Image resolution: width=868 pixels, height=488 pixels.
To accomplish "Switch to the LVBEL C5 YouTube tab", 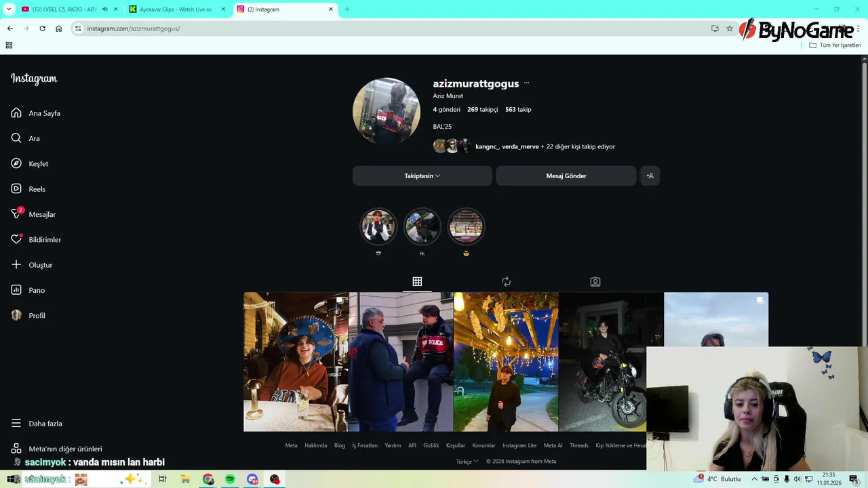I will pos(64,9).
